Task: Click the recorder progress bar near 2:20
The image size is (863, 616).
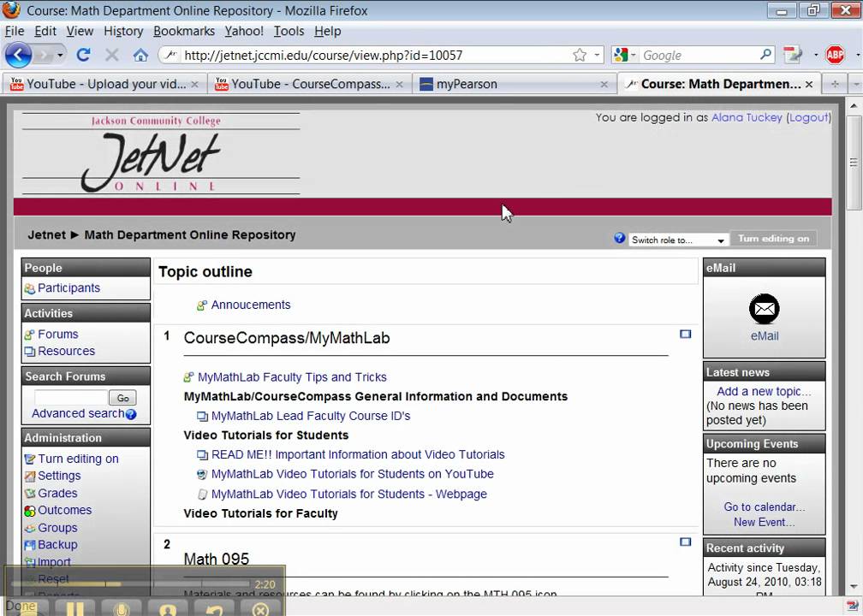Action: coord(129,583)
